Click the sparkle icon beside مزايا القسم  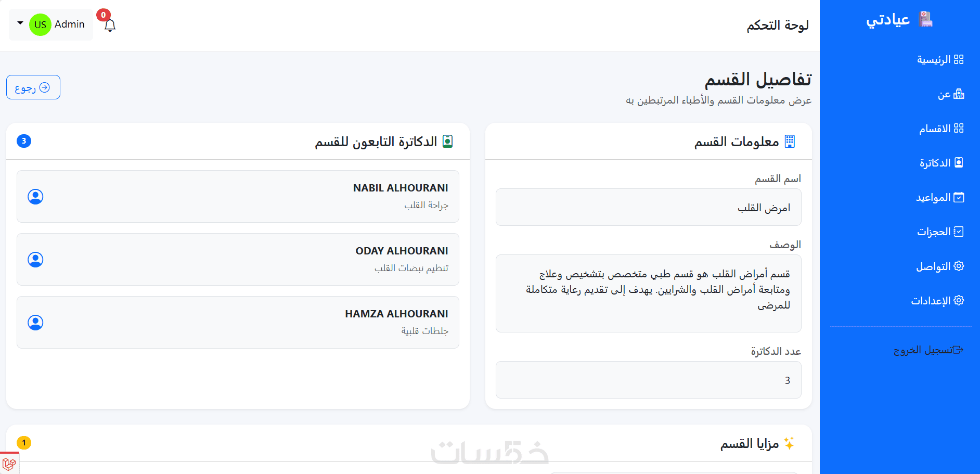(x=789, y=443)
